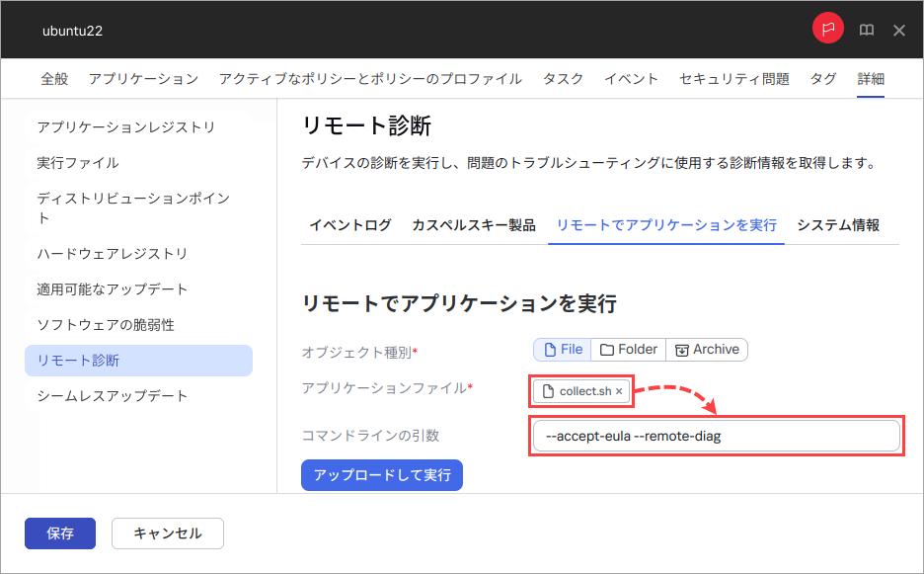Viewport: 924px width, 574px height.
Task: Close the ubuntu22 properties window
Action: point(898,30)
